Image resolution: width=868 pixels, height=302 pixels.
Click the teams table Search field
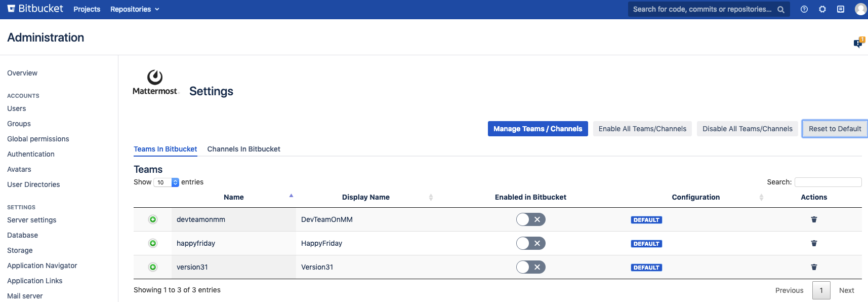click(x=828, y=182)
